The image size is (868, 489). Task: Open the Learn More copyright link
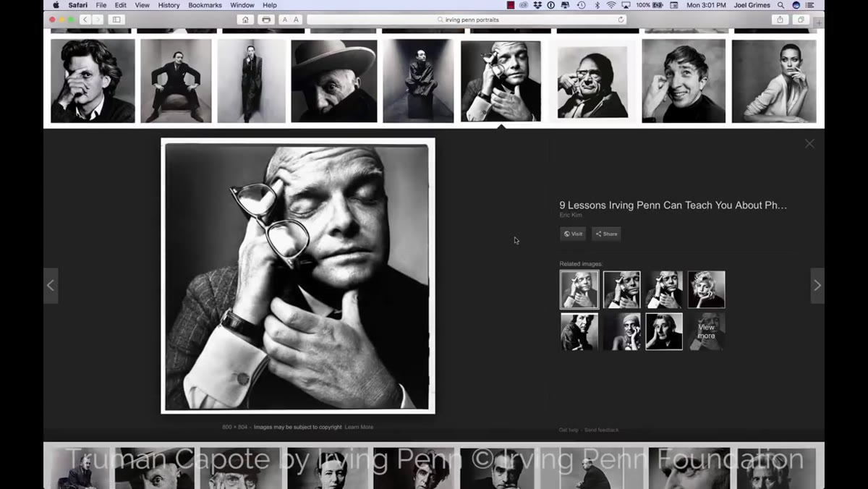click(359, 427)
